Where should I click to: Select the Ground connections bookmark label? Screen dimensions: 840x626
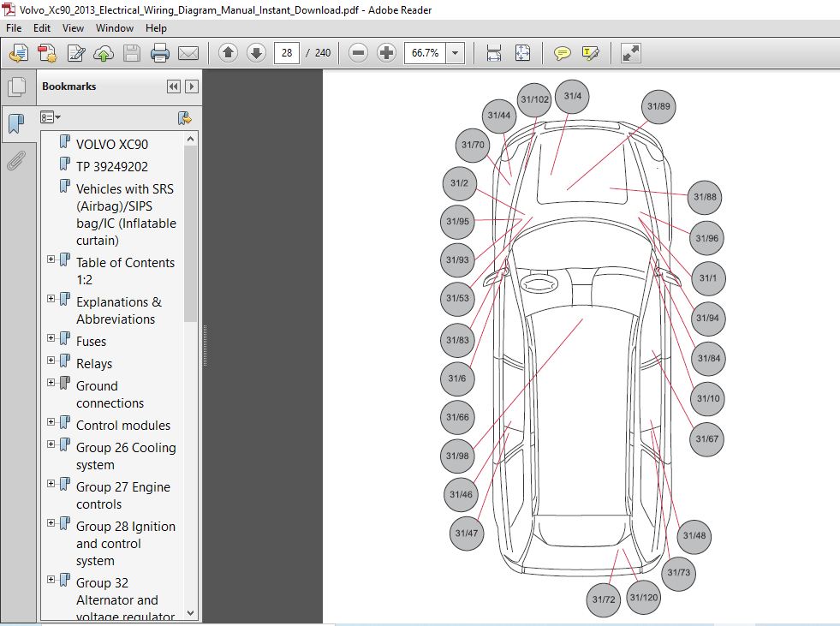click(x=110, y=395)
